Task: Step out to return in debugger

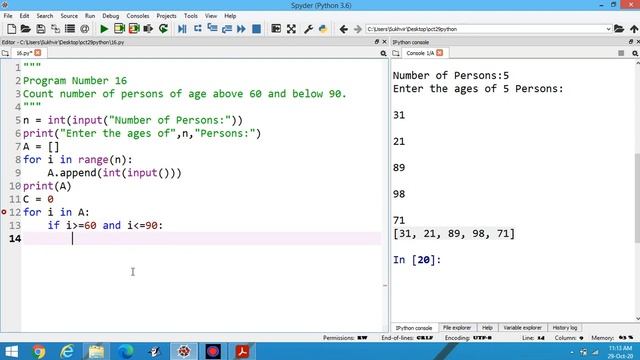Action: tap(227, 29)
